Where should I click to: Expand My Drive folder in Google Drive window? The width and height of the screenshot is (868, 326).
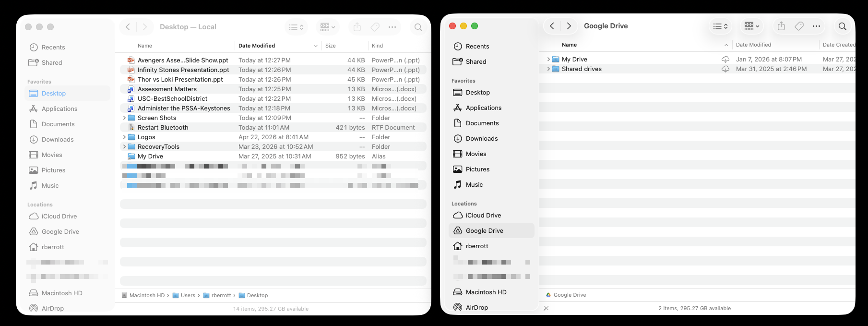(x=548, y=59)
